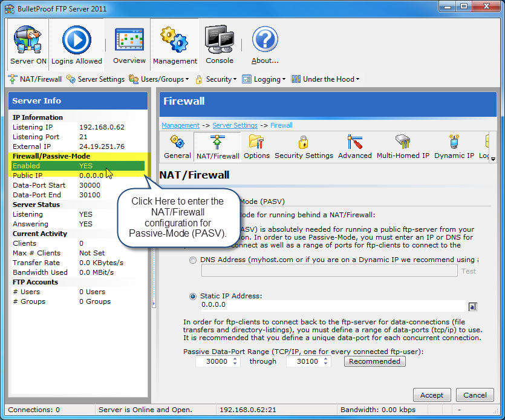Click the Bandwidth Used row
This screenshot has height=420, width=505.
(78, 272)
